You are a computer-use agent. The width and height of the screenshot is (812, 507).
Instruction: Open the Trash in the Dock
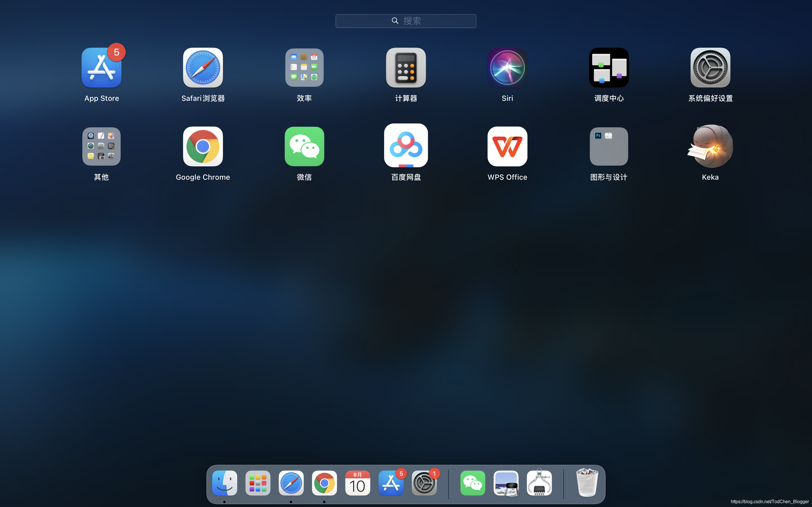(587, 483)
